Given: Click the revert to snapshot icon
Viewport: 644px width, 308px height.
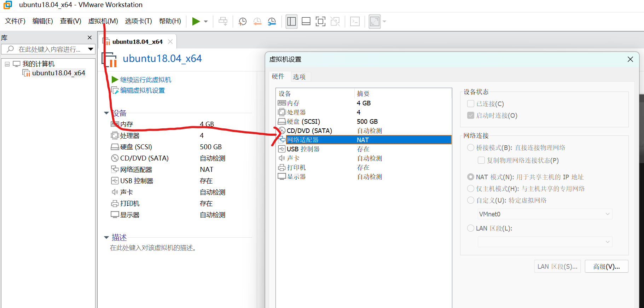Looking at the screenshot, I should 257,22.
